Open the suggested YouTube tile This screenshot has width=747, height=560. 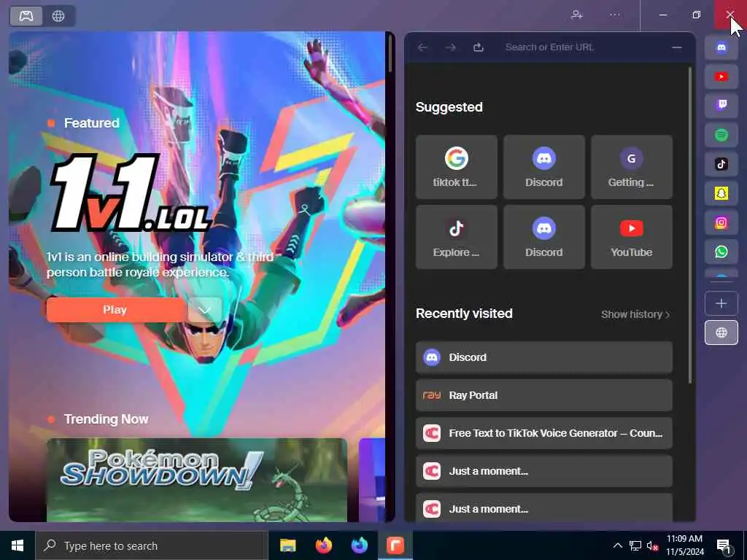coord(632,237)
